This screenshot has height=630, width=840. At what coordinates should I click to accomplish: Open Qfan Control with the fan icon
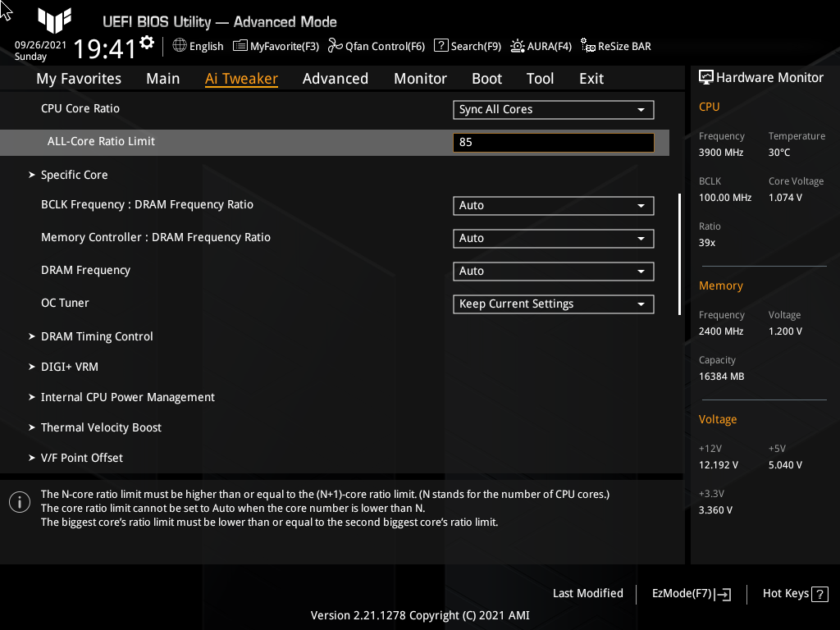click(x=334, y=46)
